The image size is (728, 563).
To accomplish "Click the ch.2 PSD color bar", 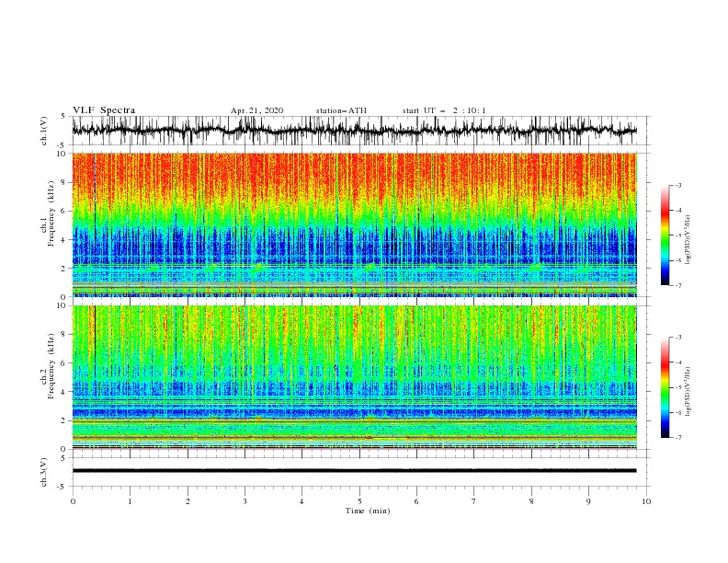I will click(x=665, y=387).
